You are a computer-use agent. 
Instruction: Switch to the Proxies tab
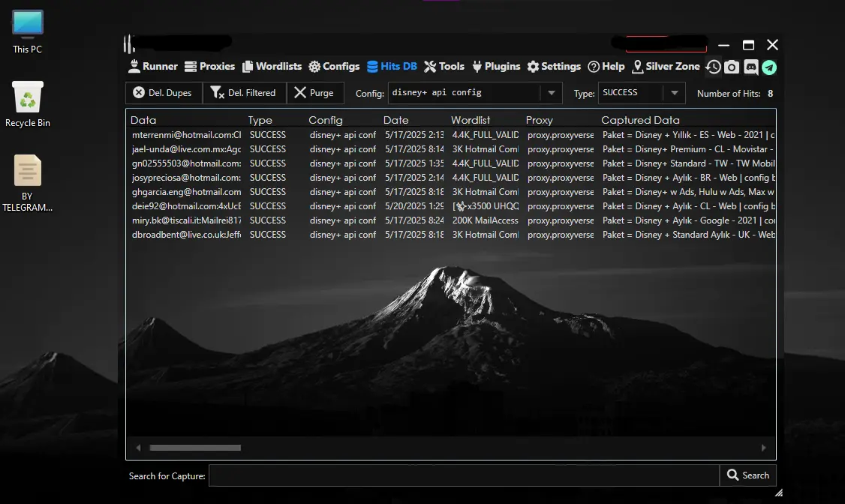coord(209,66)
